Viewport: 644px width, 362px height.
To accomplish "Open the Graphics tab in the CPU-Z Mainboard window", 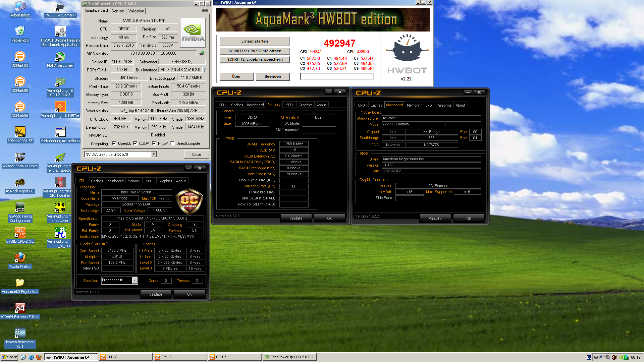I will (444, 105).
